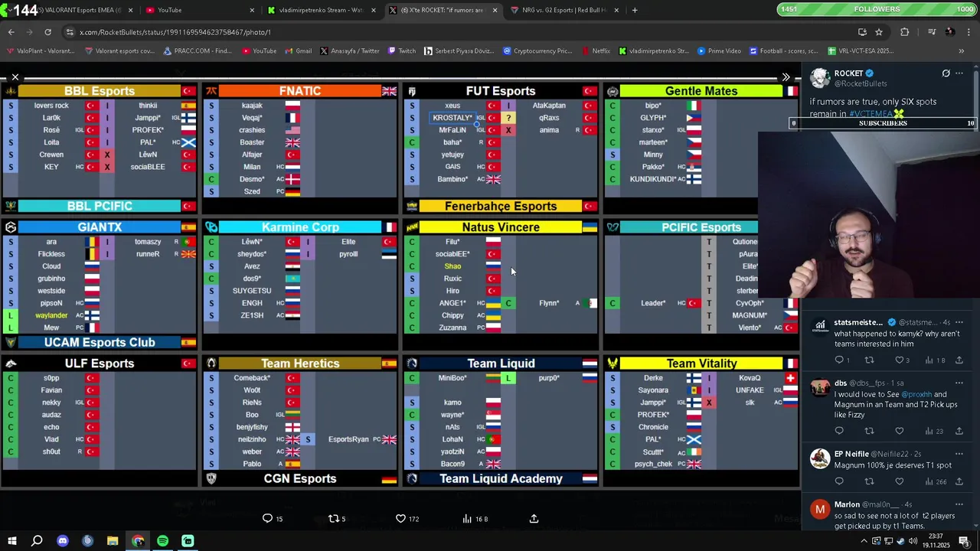
Task: Click the reply icon under the photo
Action: point(267,518)
